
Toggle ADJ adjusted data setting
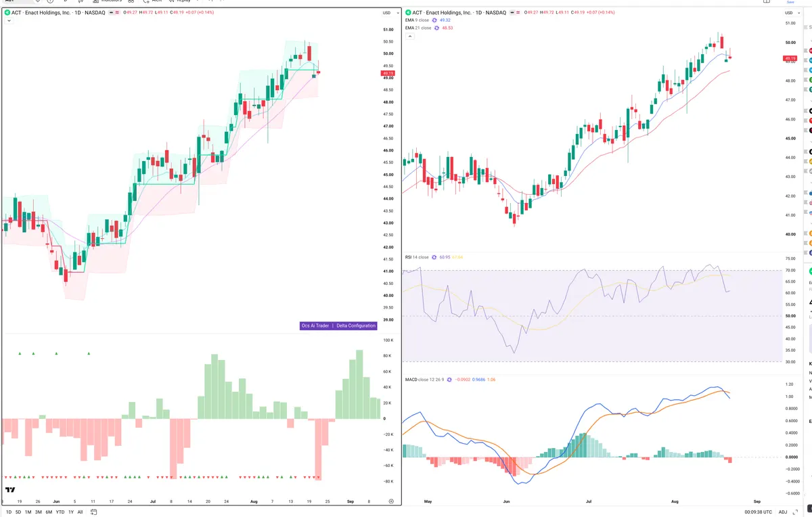coord(784,512)
